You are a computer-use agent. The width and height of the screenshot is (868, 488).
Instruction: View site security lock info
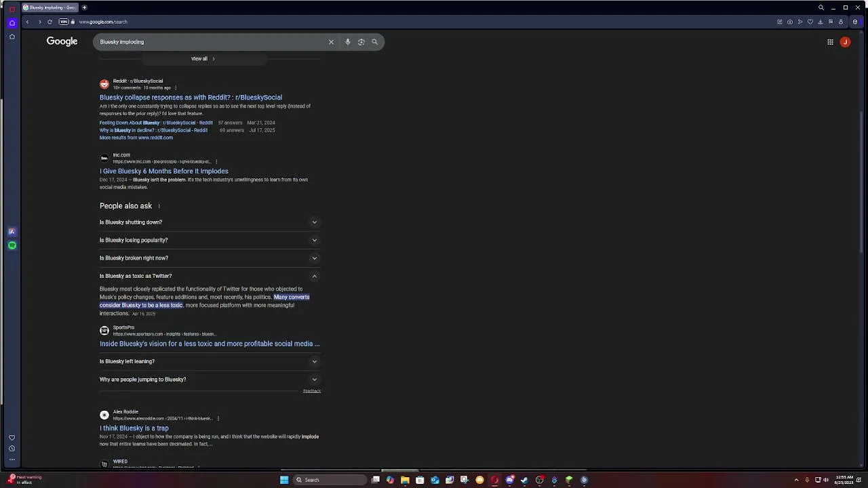(x=73, y=22)
